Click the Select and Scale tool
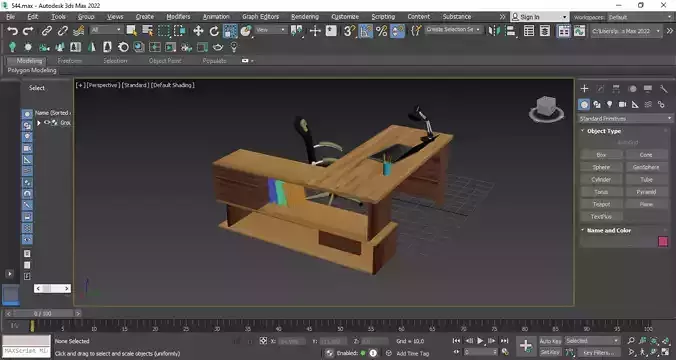The width and height of the screenshot is (676, 360). (230, 31)
